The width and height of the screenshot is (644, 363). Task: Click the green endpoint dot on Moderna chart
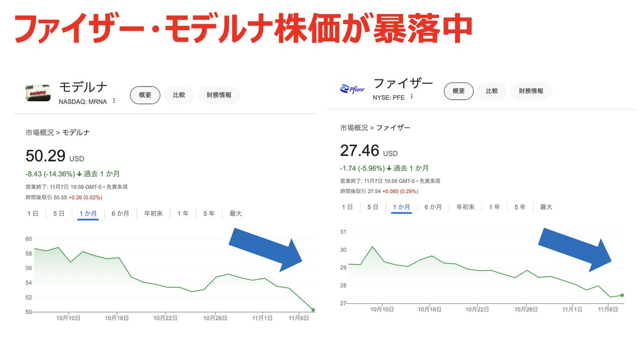point(313,310)
